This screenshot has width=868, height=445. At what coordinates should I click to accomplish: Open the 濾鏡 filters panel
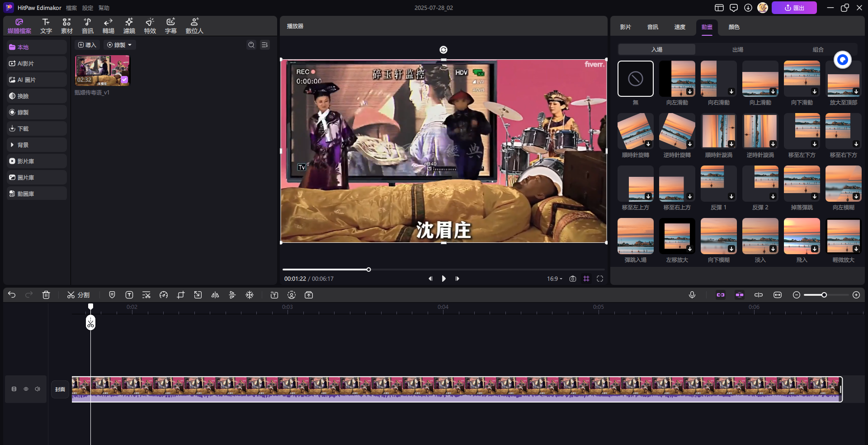(129, 26)
